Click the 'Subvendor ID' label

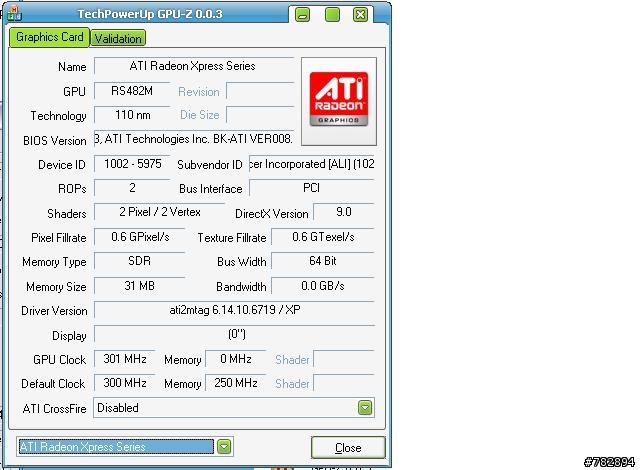210,165
